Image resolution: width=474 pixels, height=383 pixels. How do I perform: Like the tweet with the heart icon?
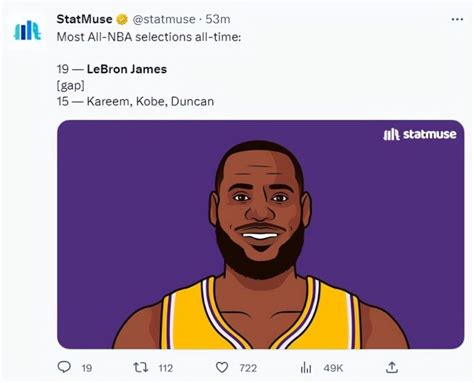click(222, 368)
